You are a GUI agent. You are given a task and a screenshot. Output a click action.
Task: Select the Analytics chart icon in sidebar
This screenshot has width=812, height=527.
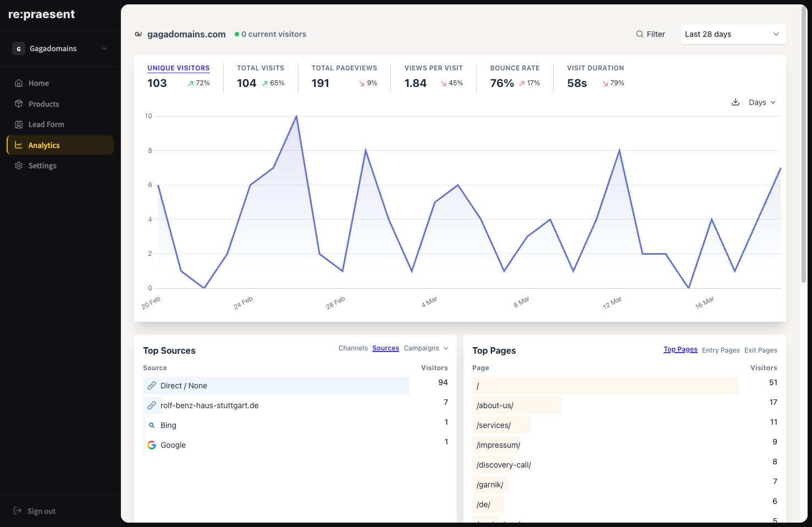pos(19,145)
